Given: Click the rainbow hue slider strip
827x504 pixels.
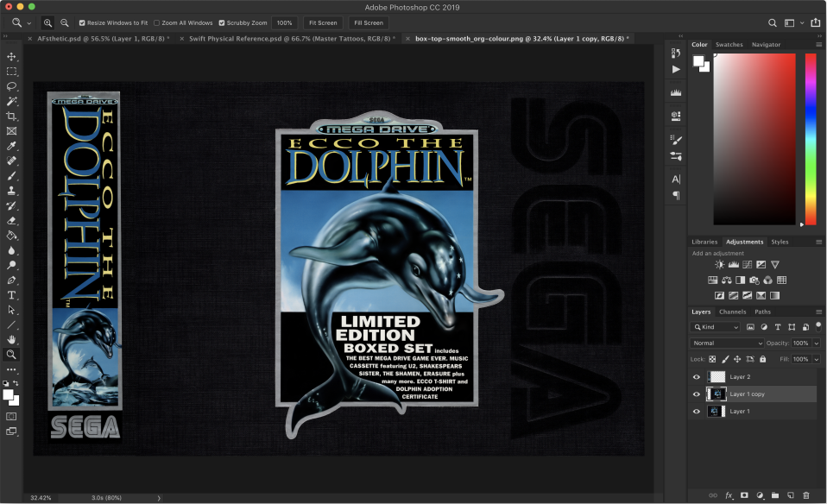Looking at the screenshot, I should click(811, 138).
